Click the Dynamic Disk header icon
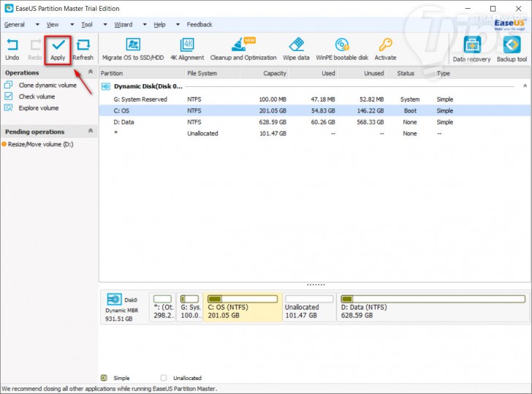The width and height of the screenshot is (532, 394). tap(106, 86)
